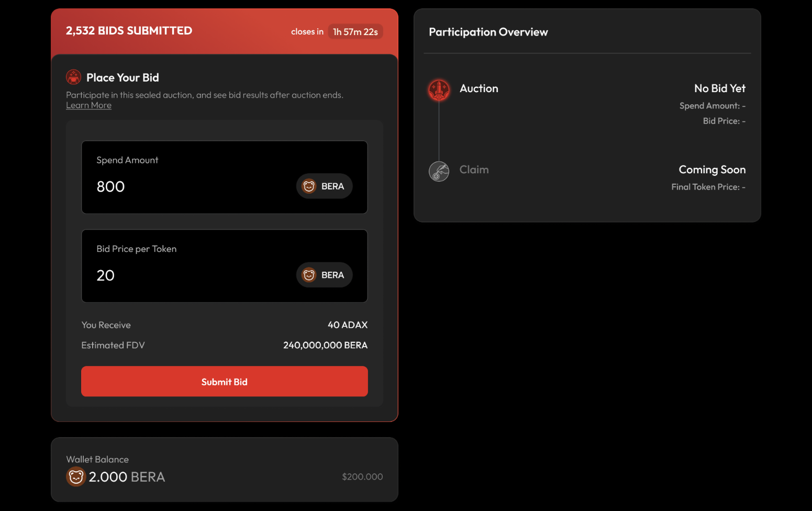Select the Auction step label

479,88
